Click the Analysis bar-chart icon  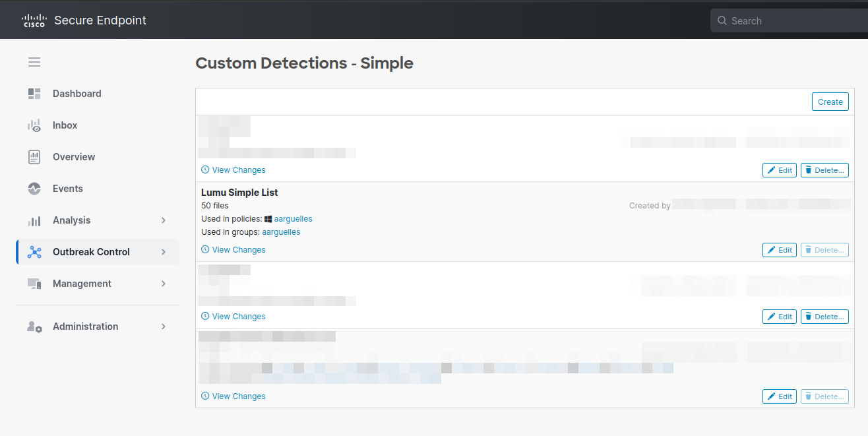pyautogui.click(x=34, y=220)
